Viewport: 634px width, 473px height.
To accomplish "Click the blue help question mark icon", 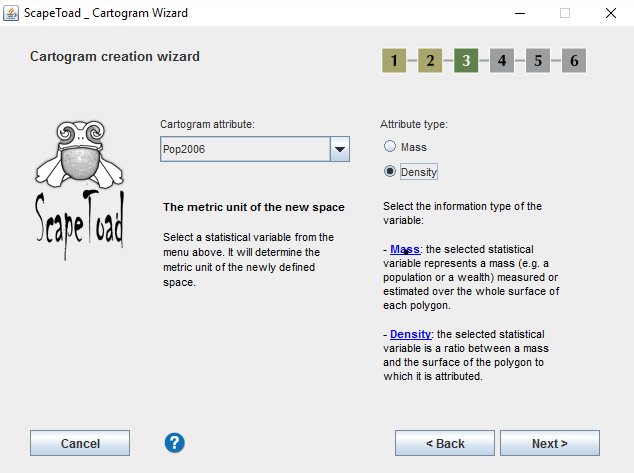I will click(175, 443).
